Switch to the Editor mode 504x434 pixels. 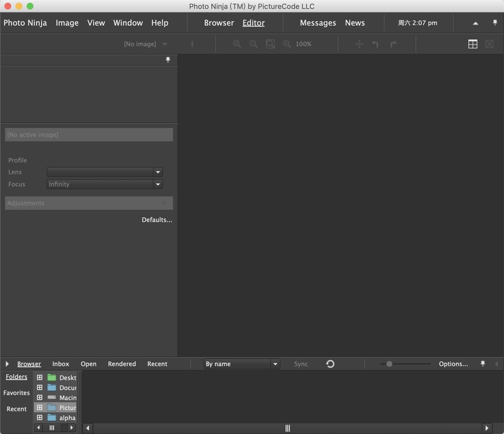coord(254,23)
